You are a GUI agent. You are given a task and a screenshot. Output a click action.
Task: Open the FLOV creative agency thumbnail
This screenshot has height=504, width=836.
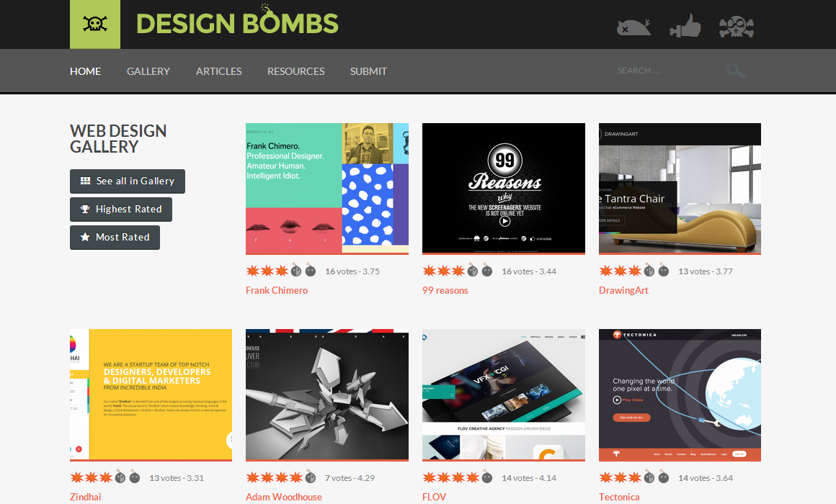click(x=503, y=395)
